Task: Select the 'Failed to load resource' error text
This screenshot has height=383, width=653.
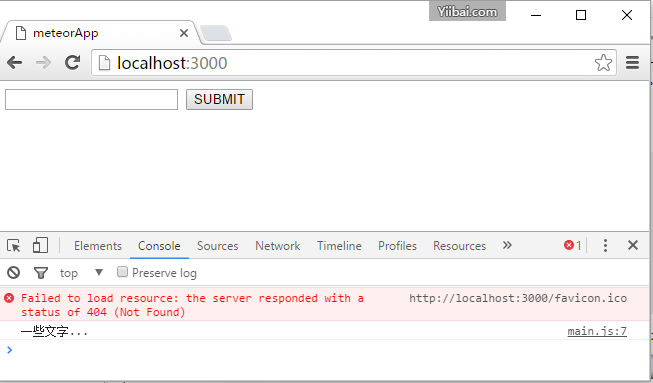Action: point(192,305)
